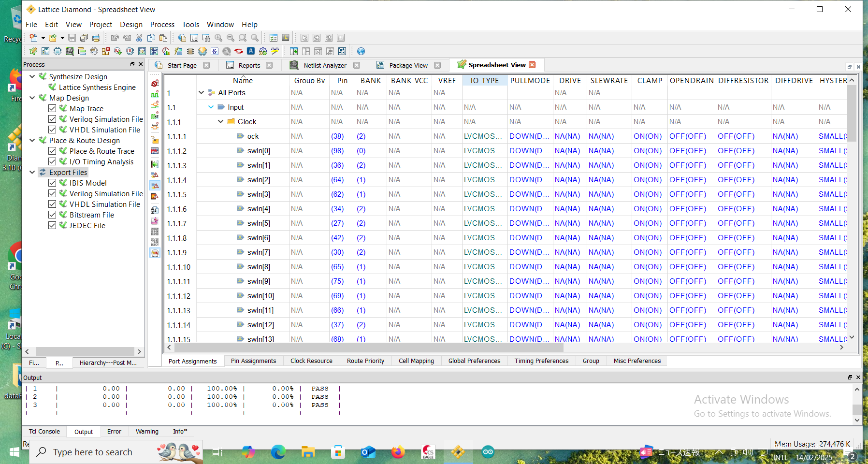Click the Cut scissors icon
Image resolution: width=868 pixels, height=464 pixels.
click(x=139, y=38)
